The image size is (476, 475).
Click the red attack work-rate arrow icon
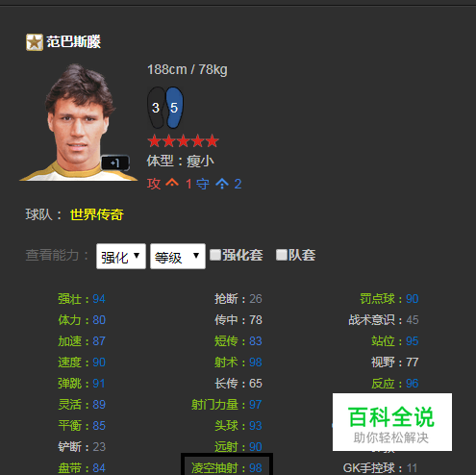[172, 184]
